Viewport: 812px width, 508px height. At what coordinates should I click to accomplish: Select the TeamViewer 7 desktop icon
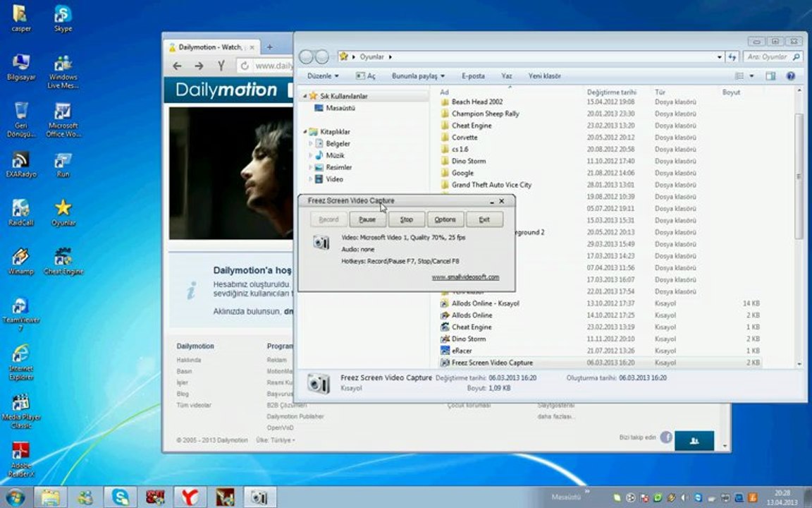(21, 313)
